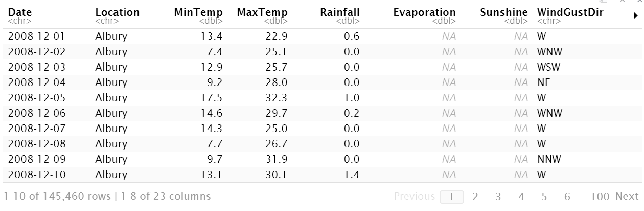Select the Rainfall column header
The height and width of the screenshot is (211, 644).
point(340,12)
